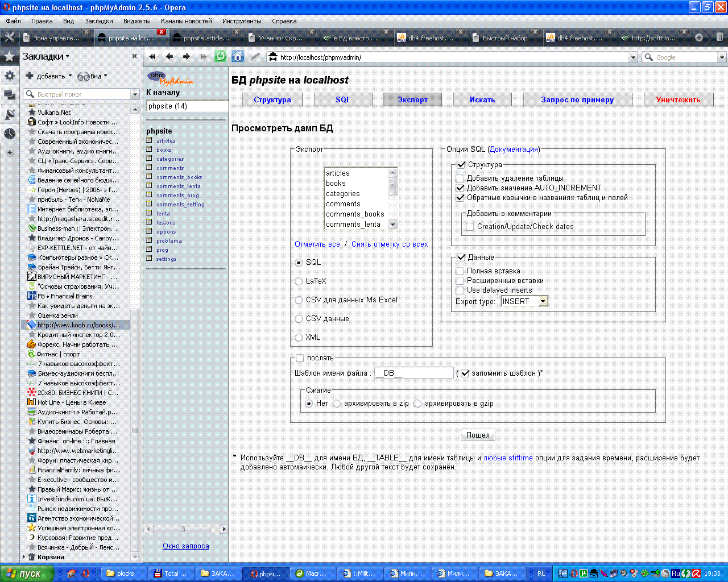Viewport: 728px width, 582px height.
Task: Open the Закладки menu in menu bar
Action: click(x=99, y=21)
